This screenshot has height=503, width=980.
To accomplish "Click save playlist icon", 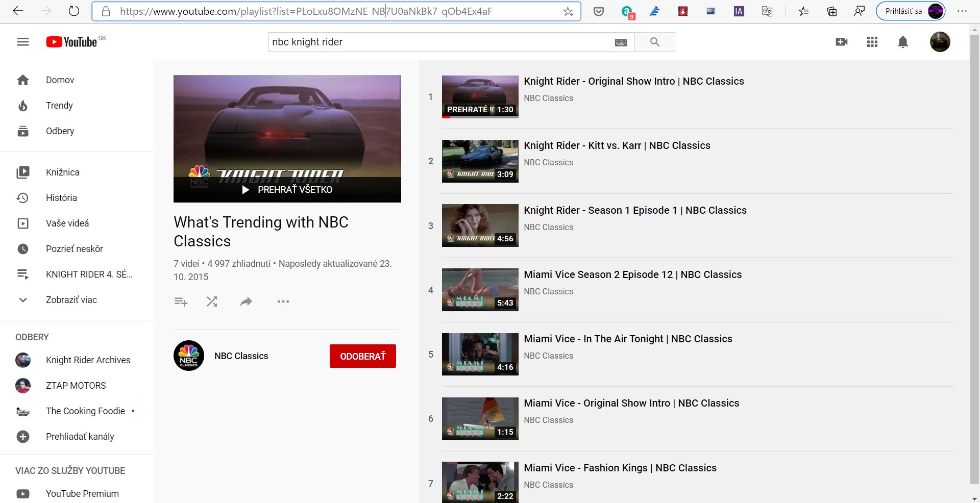I will 181,301.
